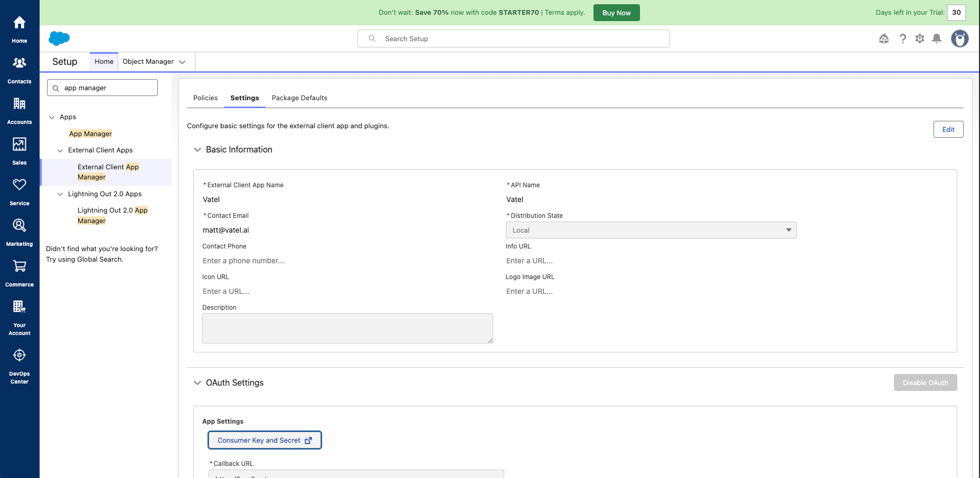This screenshot has height=478, width=980.
Task: Click the Salesforce cloud logo
Action: pyautogui.click(x=59, y=39)
